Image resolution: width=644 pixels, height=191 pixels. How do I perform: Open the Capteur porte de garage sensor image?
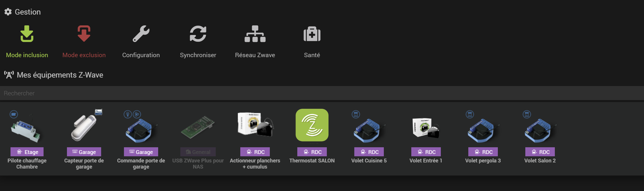[x=84, y=128]
